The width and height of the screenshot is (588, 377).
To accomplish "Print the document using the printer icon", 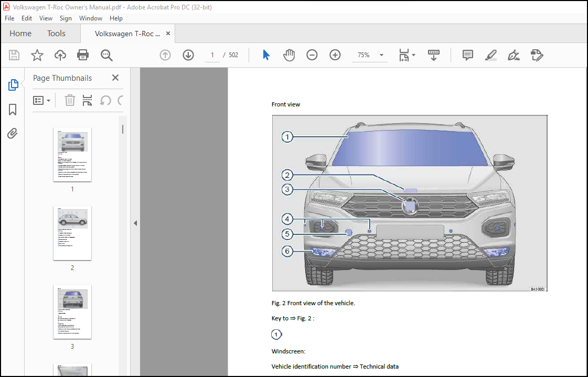I will [x=83, y=55].
